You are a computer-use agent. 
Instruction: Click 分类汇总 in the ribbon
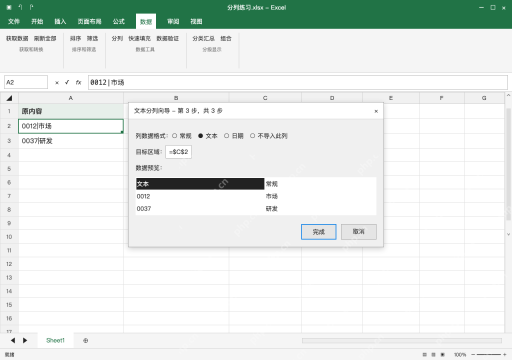click(x=203, y=39)
